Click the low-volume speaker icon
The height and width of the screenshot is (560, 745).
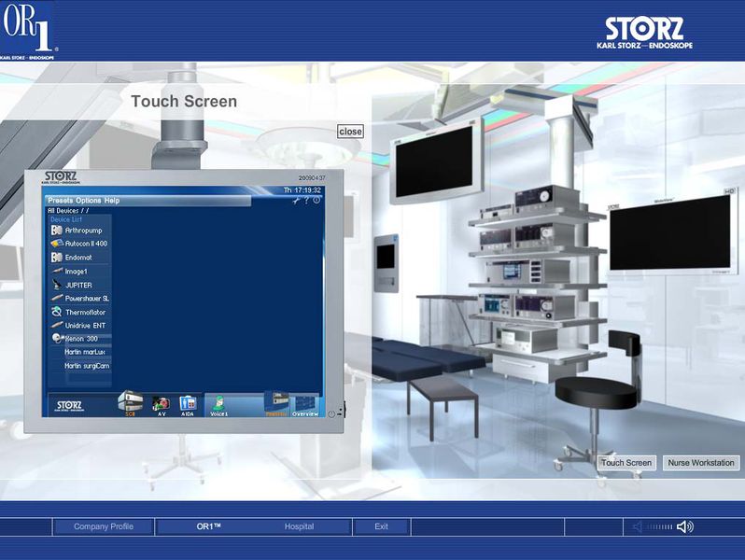tap(637, 526)
